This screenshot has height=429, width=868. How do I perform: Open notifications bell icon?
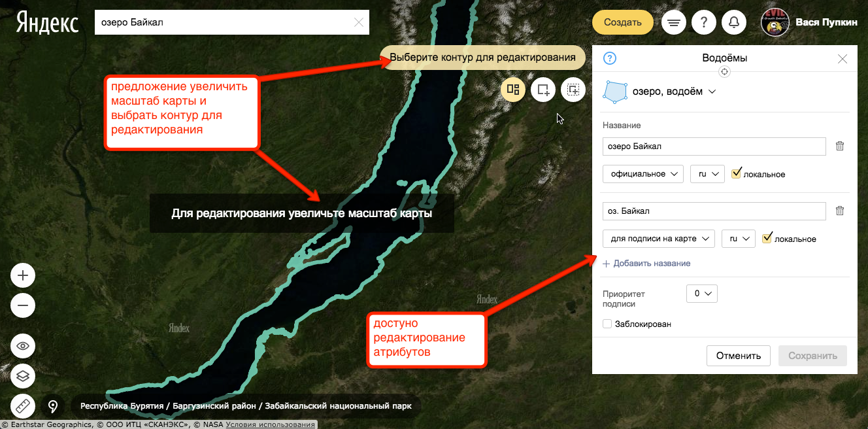pyautogui.click(x=734, y=23)
